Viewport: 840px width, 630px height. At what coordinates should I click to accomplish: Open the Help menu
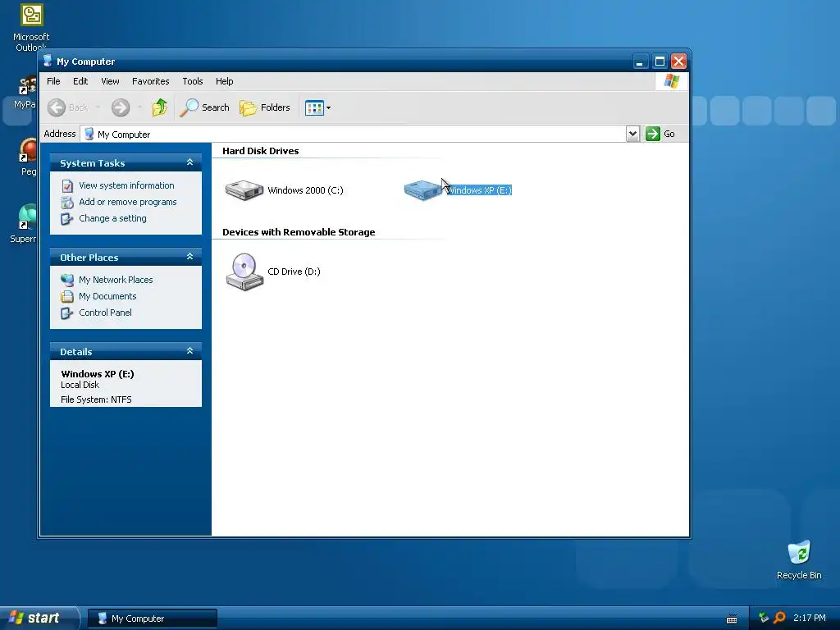click(x=225, y=81)
